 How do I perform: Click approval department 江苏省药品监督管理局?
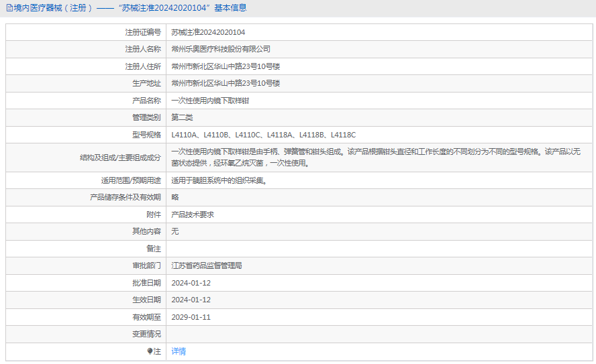(x=207, y=265)
